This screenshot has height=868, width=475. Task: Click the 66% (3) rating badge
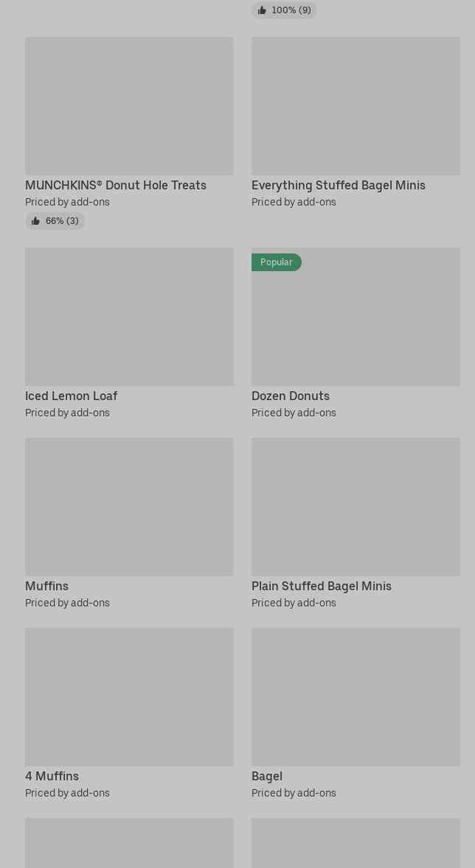[55, 221]
